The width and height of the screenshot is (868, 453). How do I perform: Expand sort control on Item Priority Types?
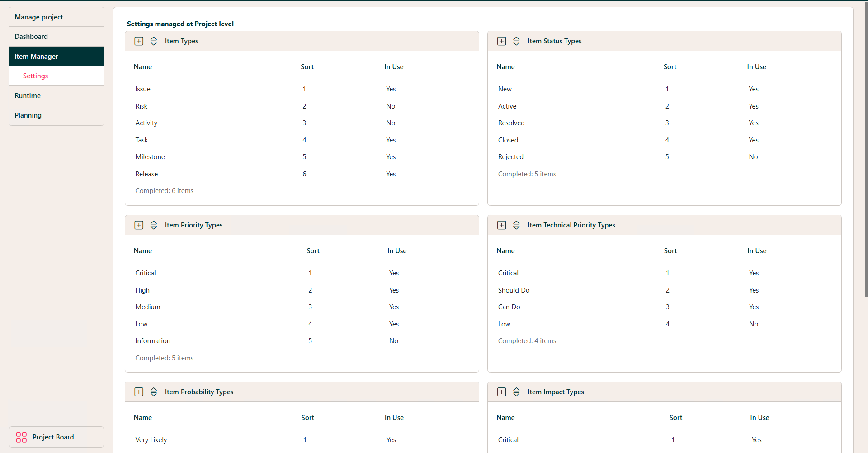tap(154, 225)
